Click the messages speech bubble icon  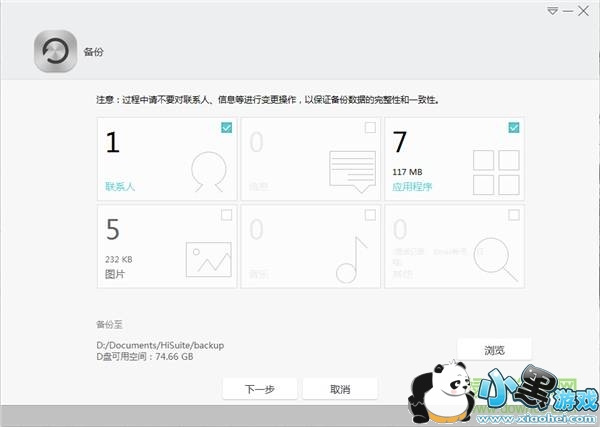(352, 172)
